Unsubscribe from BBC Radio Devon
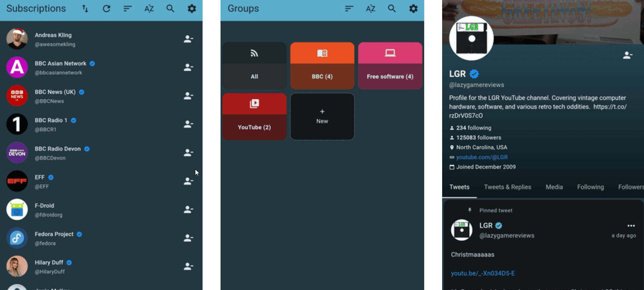Screen dimensions: 644x290 coord(189,153)
